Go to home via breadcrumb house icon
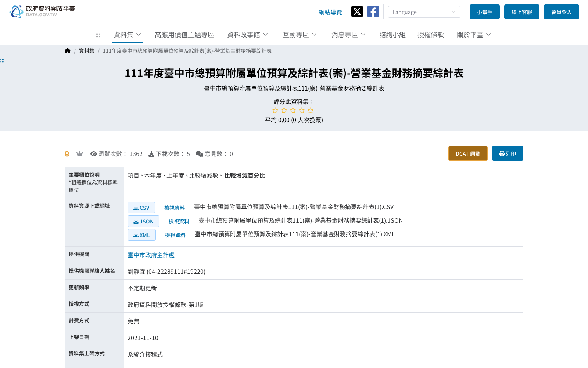Image resolution: width=588 pixels, height=368 pixels. pyautogui.click(x=68, y=51)
